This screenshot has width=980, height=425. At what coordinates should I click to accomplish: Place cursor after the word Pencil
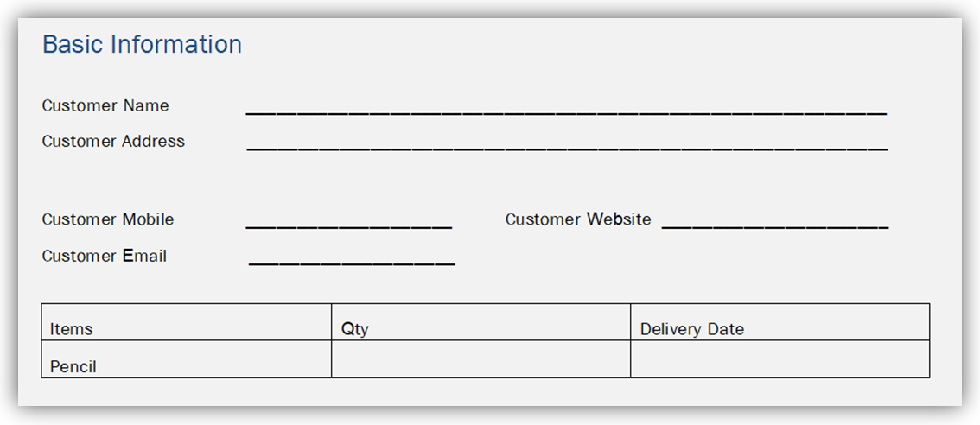tap(99, 367)
